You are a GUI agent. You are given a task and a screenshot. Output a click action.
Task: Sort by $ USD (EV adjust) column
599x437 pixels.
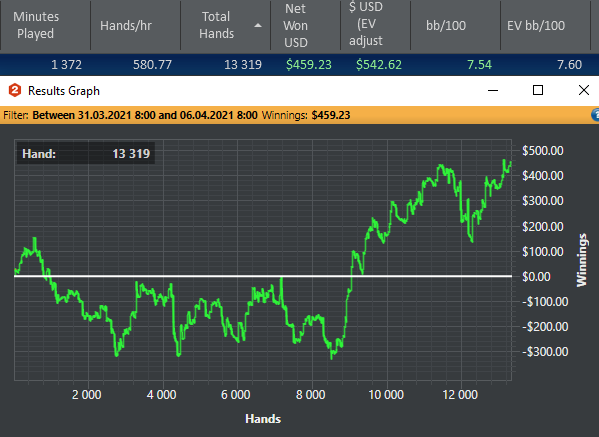376,25
